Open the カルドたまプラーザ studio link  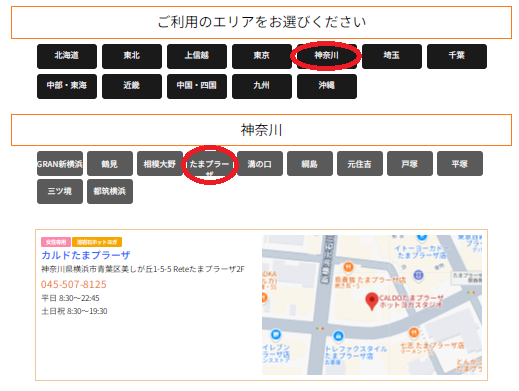(x=86, y=255)
